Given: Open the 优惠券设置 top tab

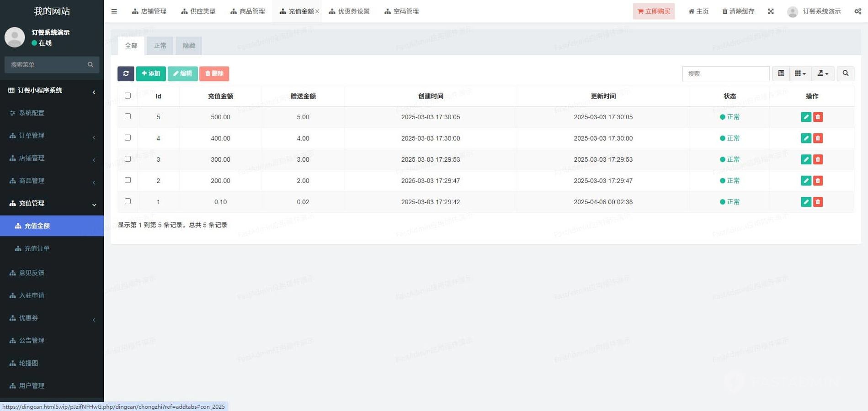Looking at the screenshot, I should tap(349, 11).
